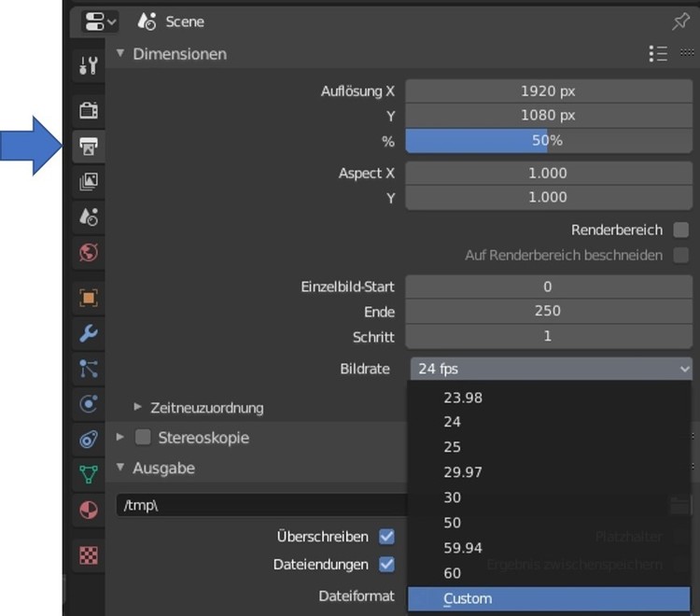The image size is (700, 616).
Task: Click the Scene icon in the header
Action: 147,21
